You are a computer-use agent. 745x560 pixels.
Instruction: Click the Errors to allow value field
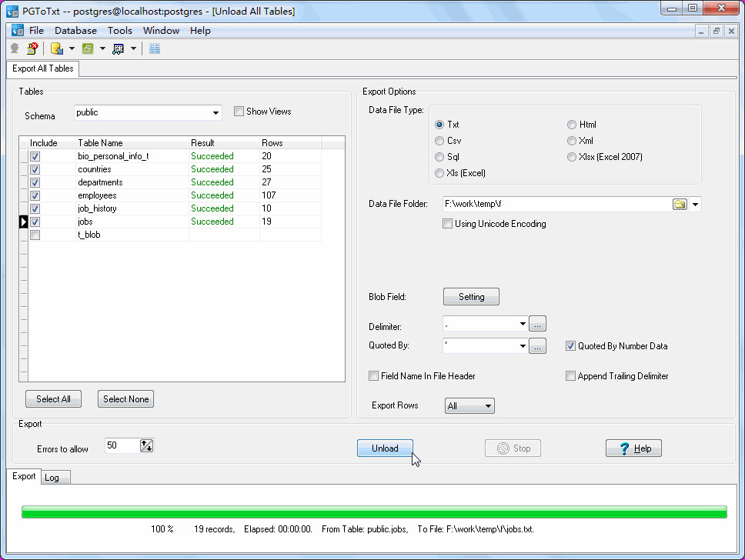click(122, 445)
